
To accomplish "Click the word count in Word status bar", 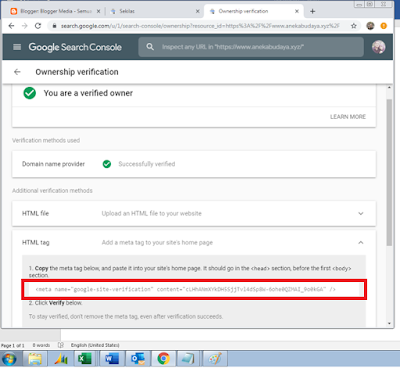I will pyautogui.click(x=41, y=345).
